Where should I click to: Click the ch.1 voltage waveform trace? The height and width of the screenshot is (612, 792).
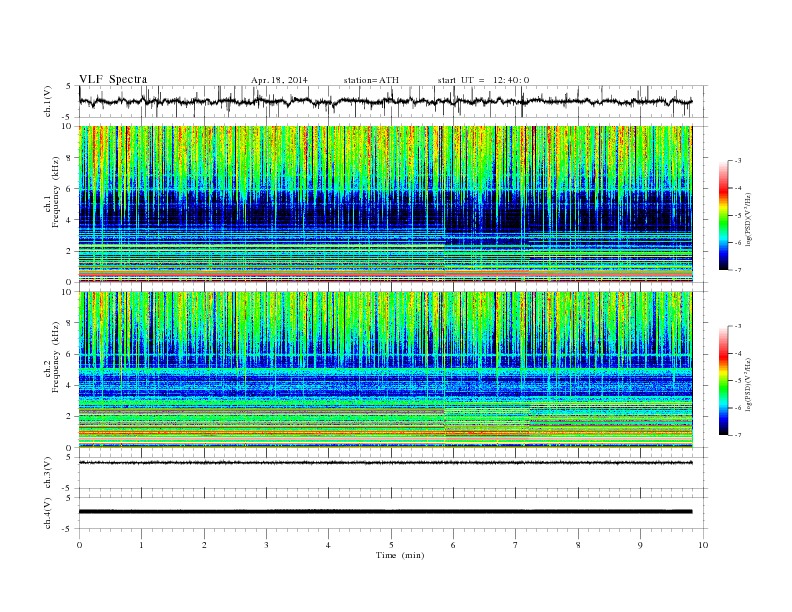(385, 101)
